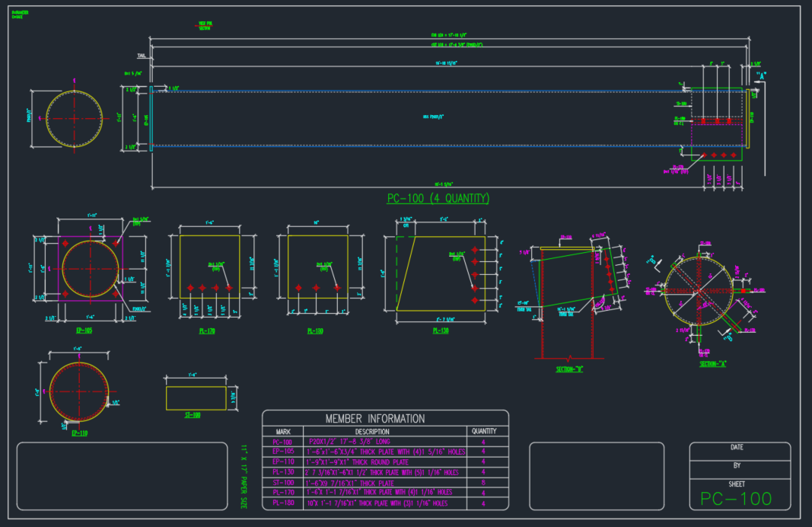
Task: Select the green PC-100 sheet number
Action: pos(736,499)
